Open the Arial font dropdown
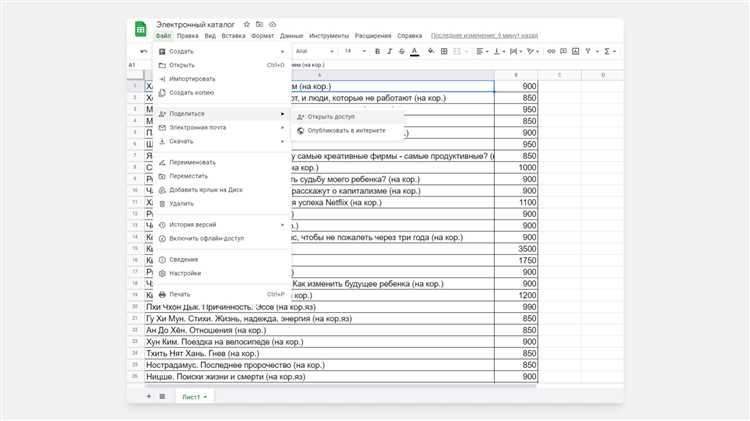This screenshot has width=750, height=421. click(314, 51)
